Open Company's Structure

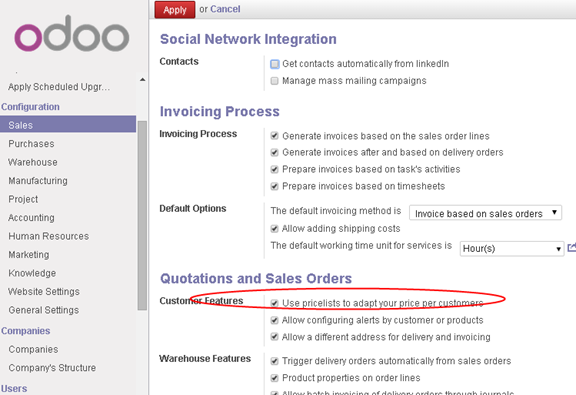click(x=52, y=367)
